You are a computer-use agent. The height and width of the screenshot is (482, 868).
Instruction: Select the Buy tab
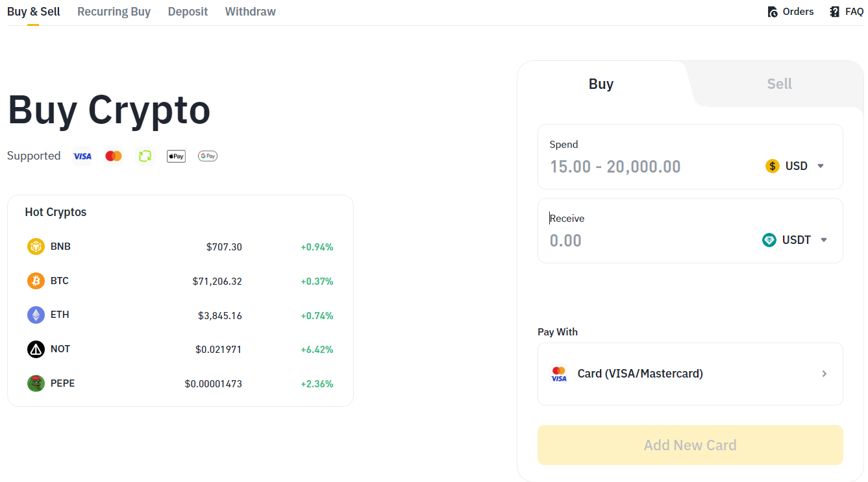[601, 84]
